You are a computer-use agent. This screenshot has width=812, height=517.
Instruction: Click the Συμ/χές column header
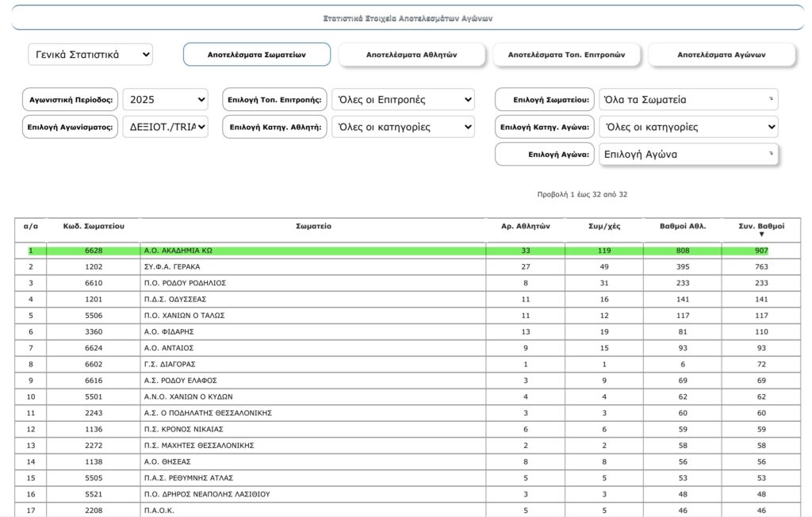[x=603, y=227]
